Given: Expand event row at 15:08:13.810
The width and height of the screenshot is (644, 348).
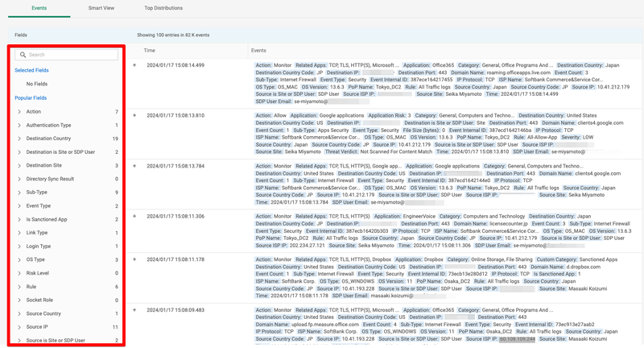Looking at the screenshot, I should [x=134, y=115].
